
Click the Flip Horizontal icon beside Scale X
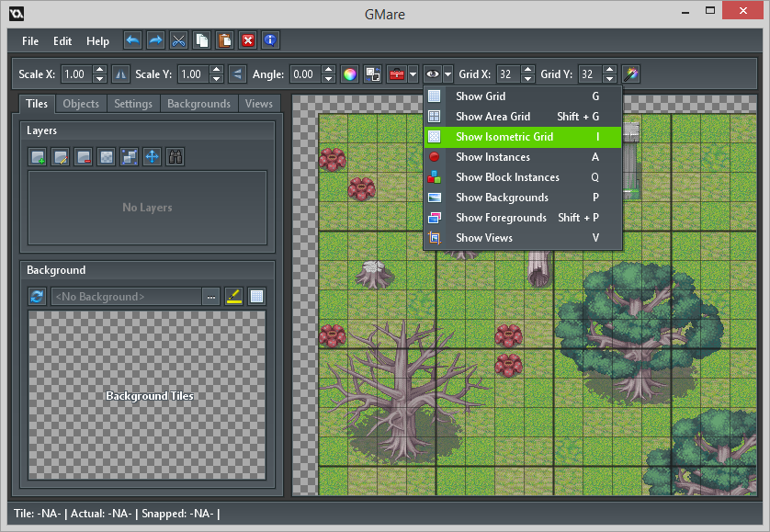[120, 74]
